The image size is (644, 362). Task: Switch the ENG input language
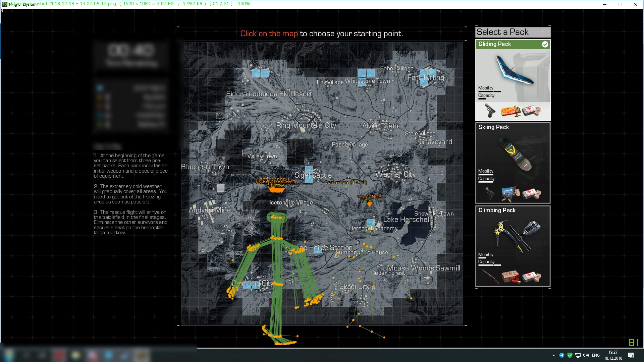tap(596, 355)
